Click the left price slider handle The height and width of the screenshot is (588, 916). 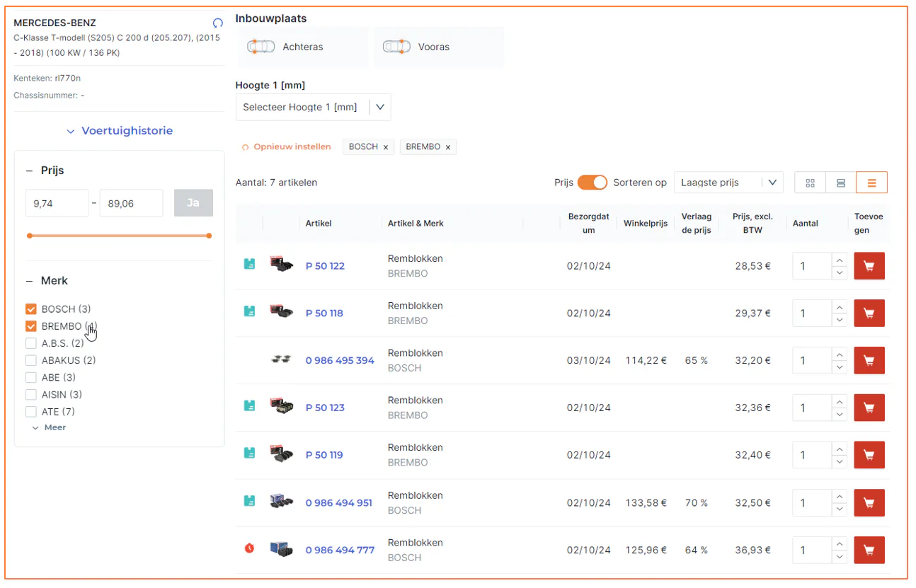[29, 236]
